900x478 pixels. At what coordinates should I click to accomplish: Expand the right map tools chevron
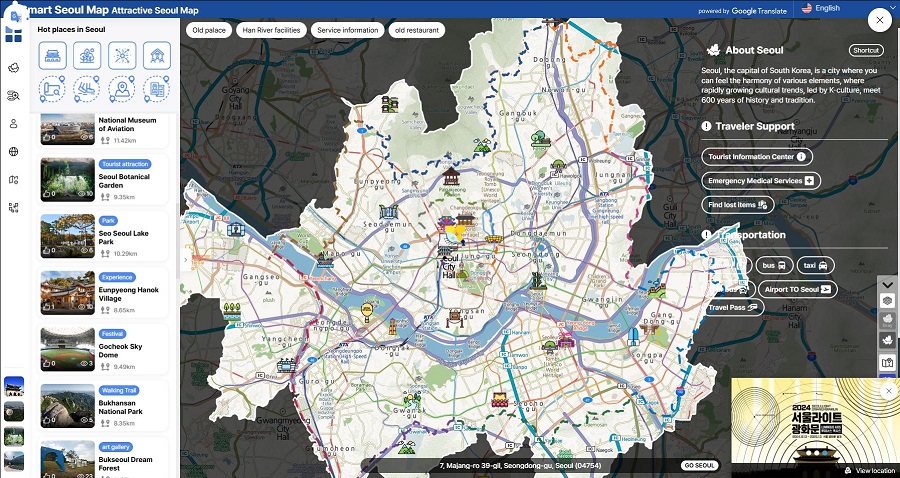tap(887, 283)
